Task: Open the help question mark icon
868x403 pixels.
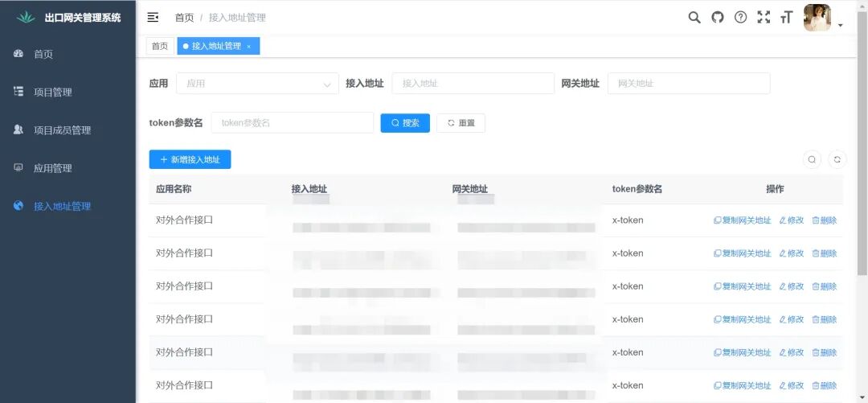Action: click(x=741, y=17)
